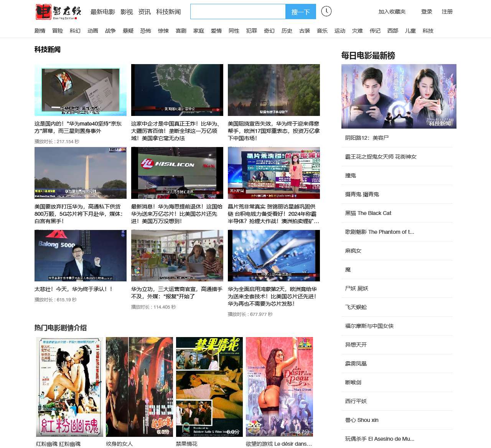Screen dimensions: 491x448
Task: Click 加入收藏夹 link
Action: click(x=392, y=12)
